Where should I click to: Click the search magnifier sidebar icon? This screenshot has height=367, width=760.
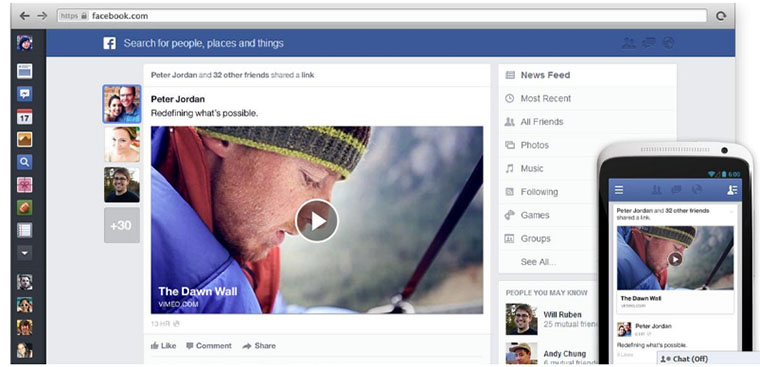pyautogui.click(x=25, y=162)
